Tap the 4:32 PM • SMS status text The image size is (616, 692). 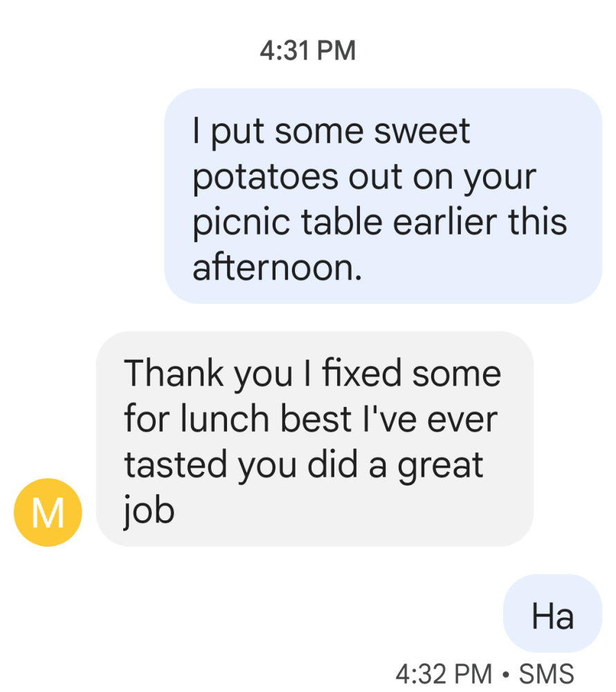coord(484,674)
